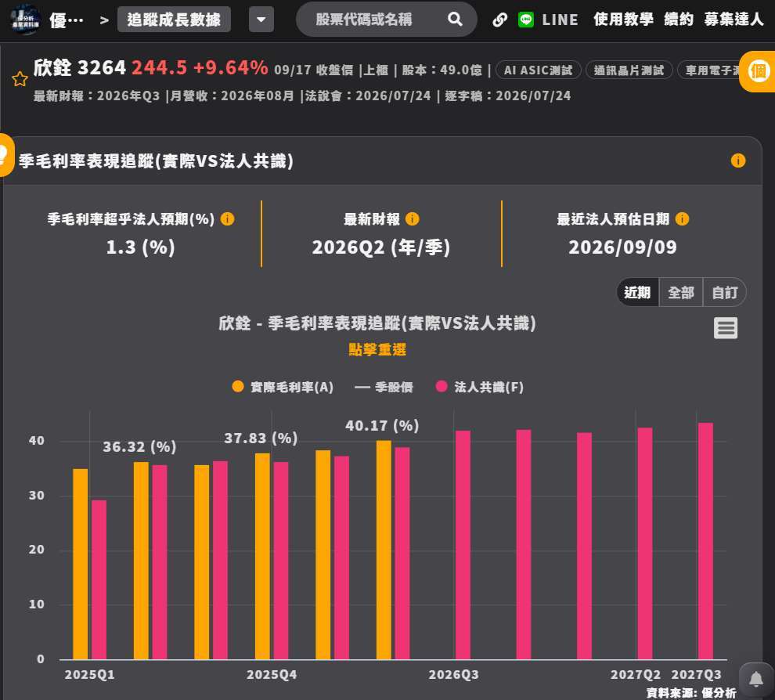Image resolution: width=775 pixels, height=700 pixels.
Task: Show info icon beside 最近法人預估日期
Action: tap(682, 218)
